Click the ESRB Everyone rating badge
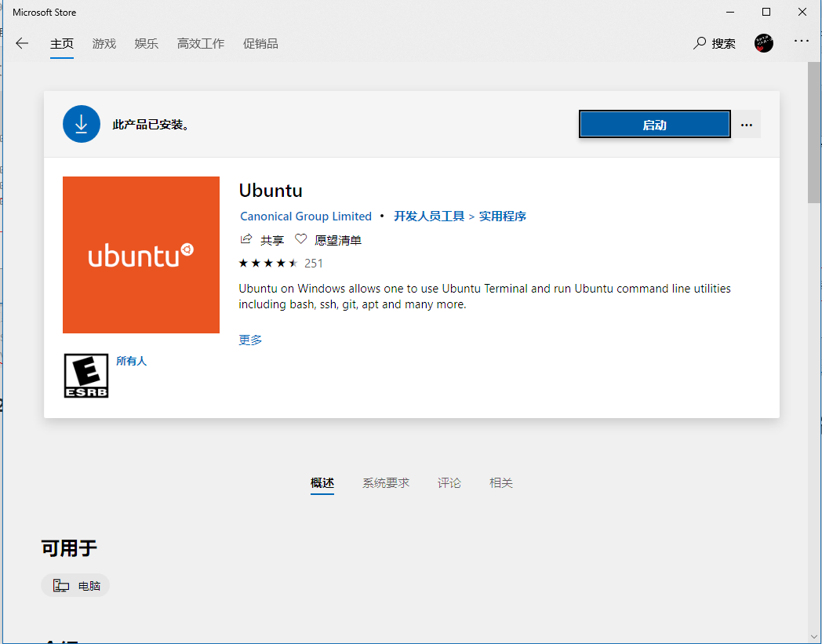This screenshot has height=644, width=822. click(x=86, y=375)
